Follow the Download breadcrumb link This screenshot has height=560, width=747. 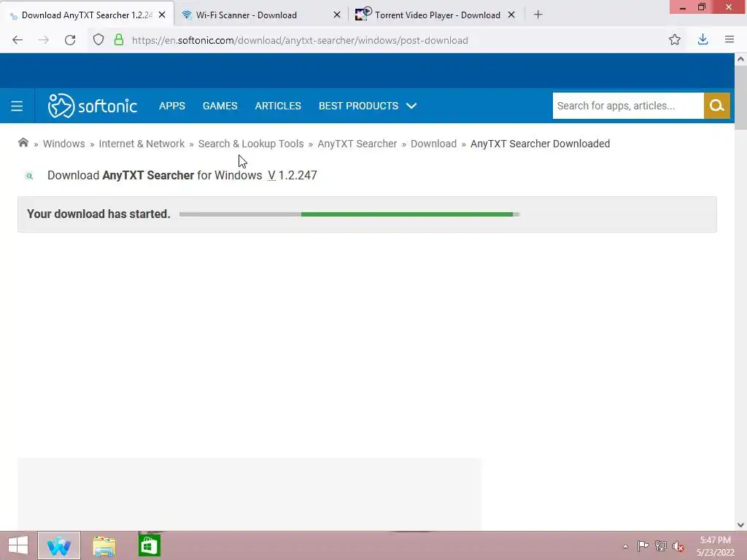(433, 144)
